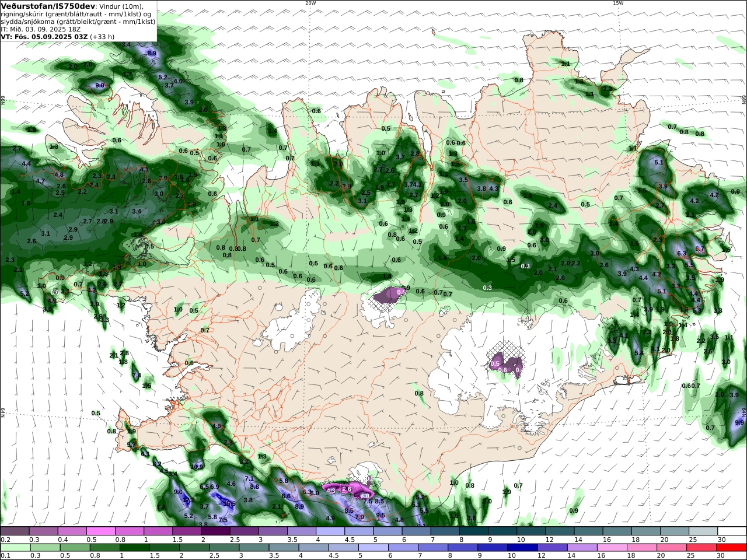Viewport: 747px width, 560px height.
Task: Click the 'slydda/snjókoma' legend description line
Action: 78,21
